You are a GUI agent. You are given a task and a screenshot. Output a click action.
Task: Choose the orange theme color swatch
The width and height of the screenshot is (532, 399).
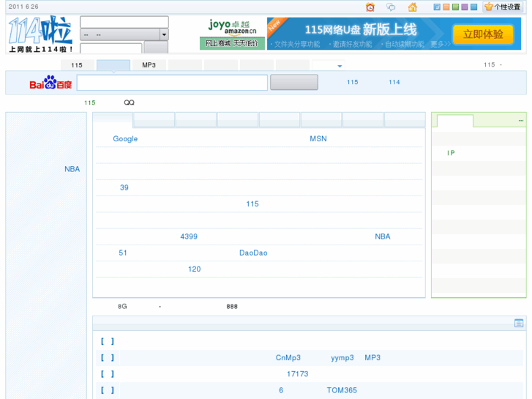tap(446, 7)
